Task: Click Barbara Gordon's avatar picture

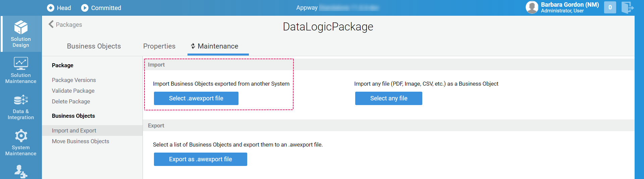Action: coord(532,7)
